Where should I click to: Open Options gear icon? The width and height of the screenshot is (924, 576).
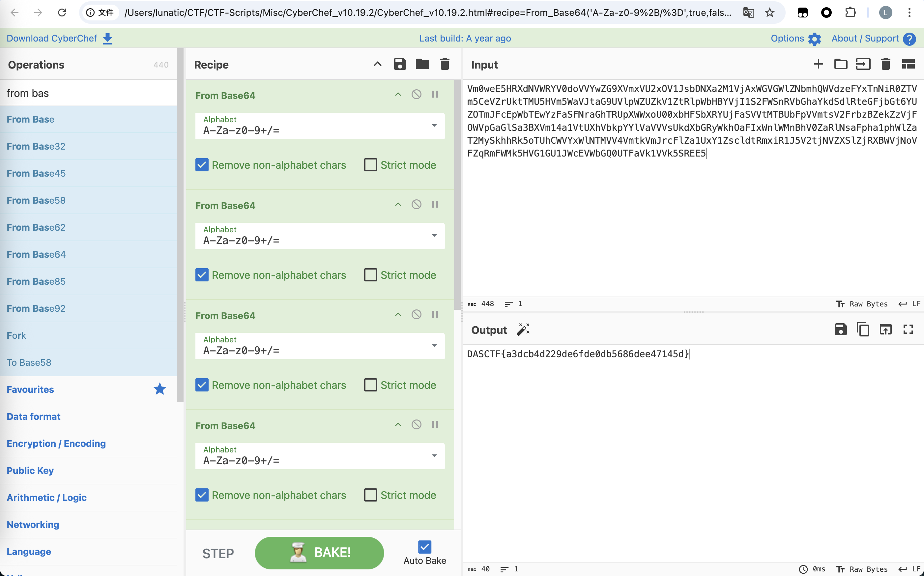tap(814, 39)
